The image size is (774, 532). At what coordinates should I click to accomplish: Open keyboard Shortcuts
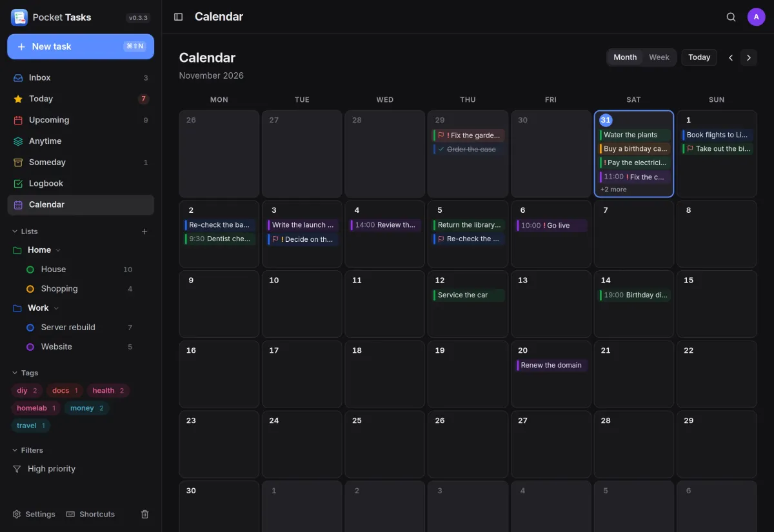click(90, 514)
